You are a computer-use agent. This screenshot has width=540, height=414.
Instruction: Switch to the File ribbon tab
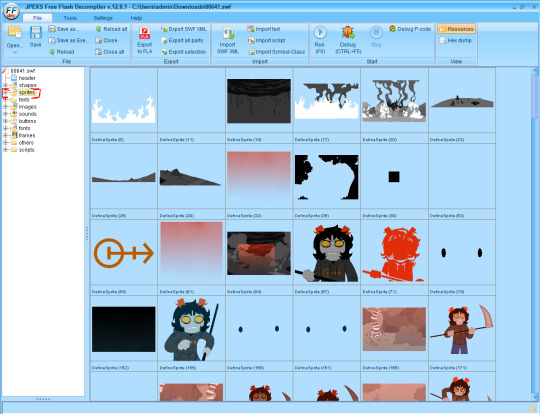tap(37, 18)
